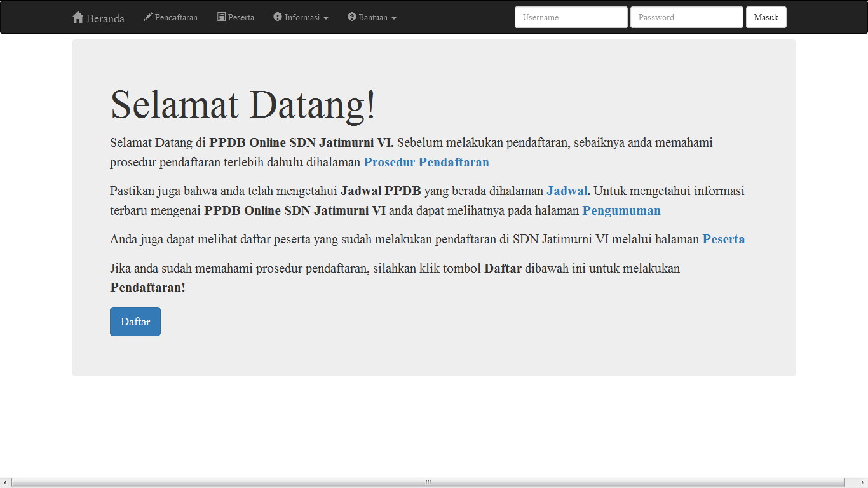Follow the Jadwal link in the text
This screenshot has width=868, height=488.
[x=567, y=191]
